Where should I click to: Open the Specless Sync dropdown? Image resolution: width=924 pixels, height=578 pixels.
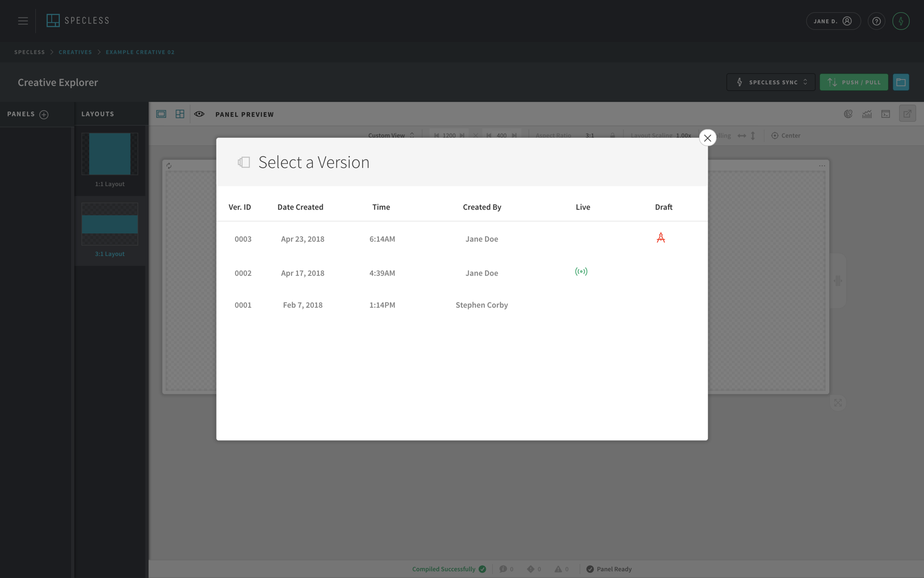[x=771, y=82]
